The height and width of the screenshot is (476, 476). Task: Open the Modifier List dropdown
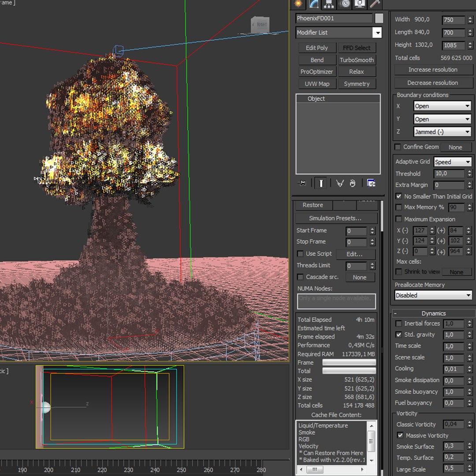click(x=377, y=33)
